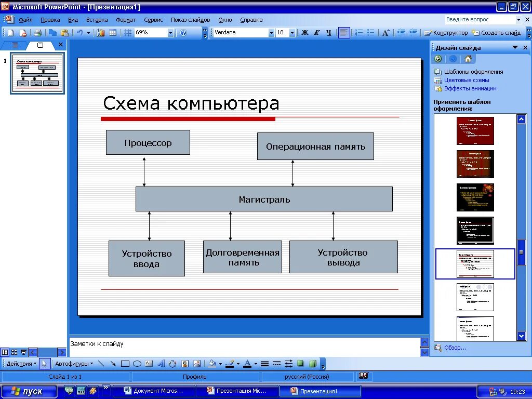Open the Verdana font dropdown

[271, 33]
